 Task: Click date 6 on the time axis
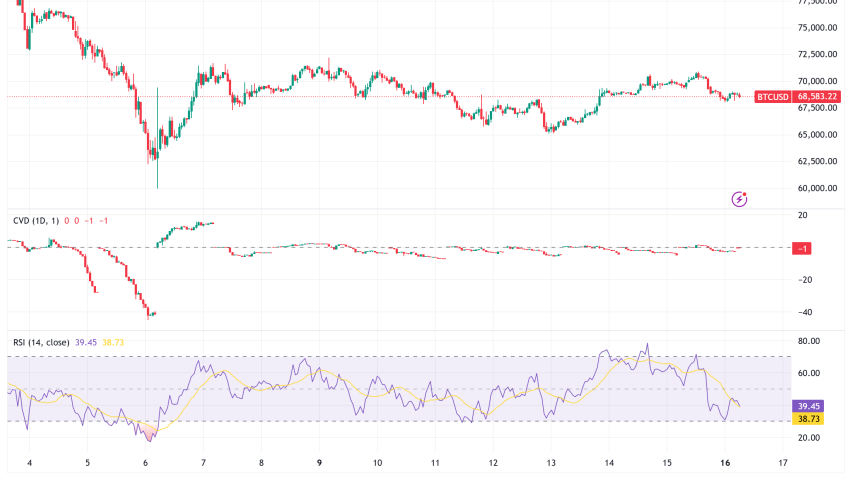(x=146, y=463)
